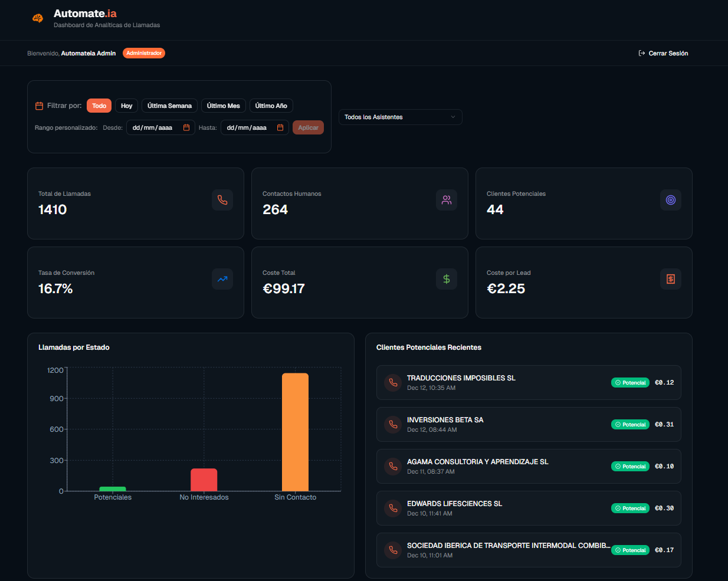This screenshot has height=581, width=728.
Task: Click the people icon on Contactos Humanos card
Action: pyautogui.click(x=447, y=200)
